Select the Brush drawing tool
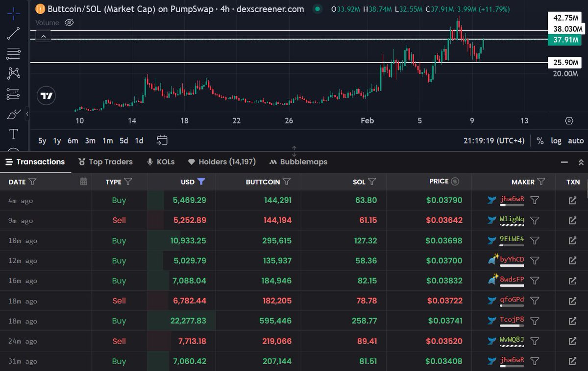 [x=13, y=114]
